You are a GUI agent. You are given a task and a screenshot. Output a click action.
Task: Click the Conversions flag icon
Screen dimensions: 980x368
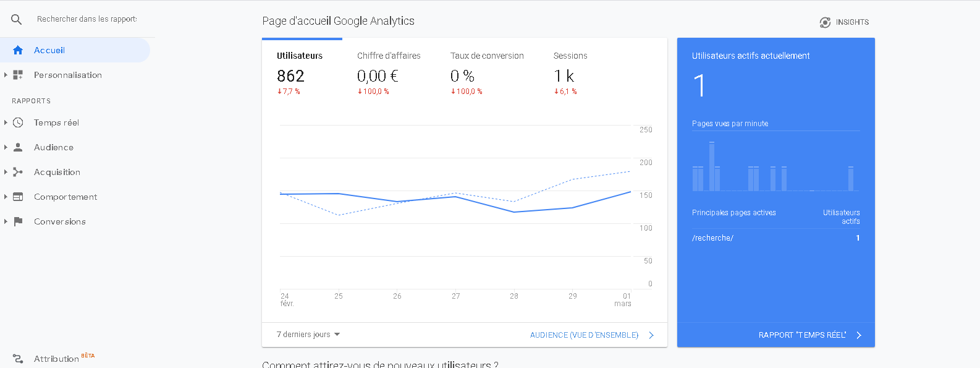[18, 221]
